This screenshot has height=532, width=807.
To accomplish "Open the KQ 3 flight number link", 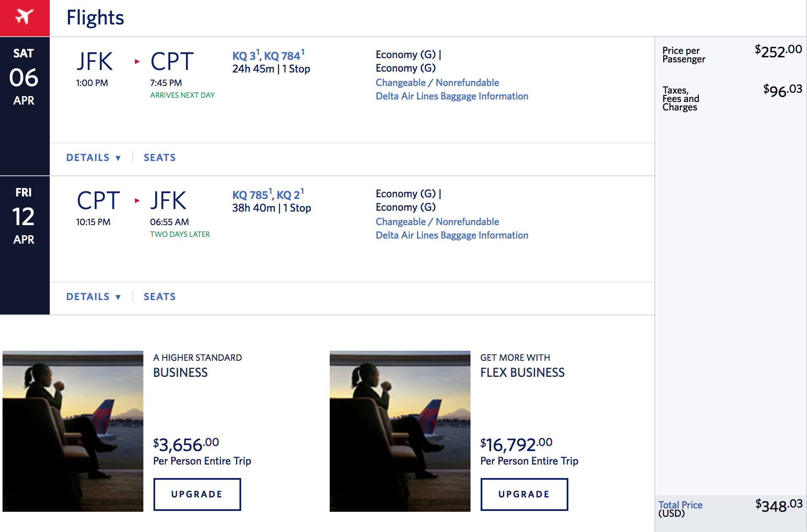I will [x=244, y=56].
